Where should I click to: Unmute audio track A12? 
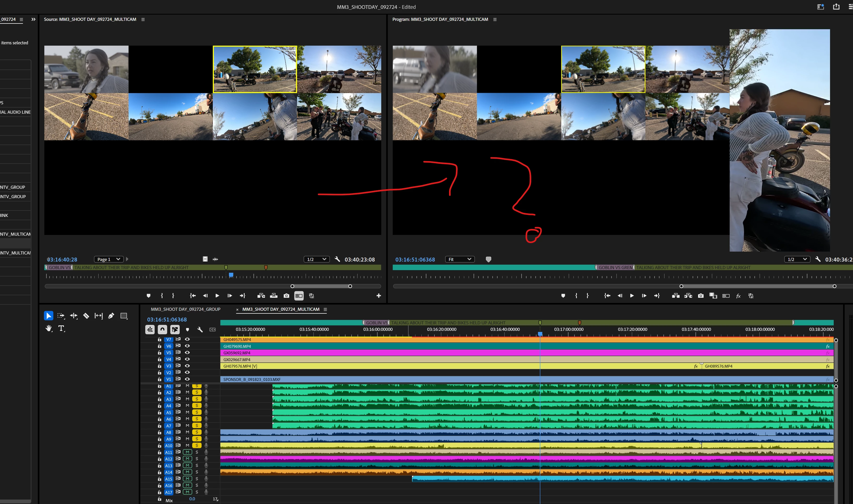click(x=187, y=459)
